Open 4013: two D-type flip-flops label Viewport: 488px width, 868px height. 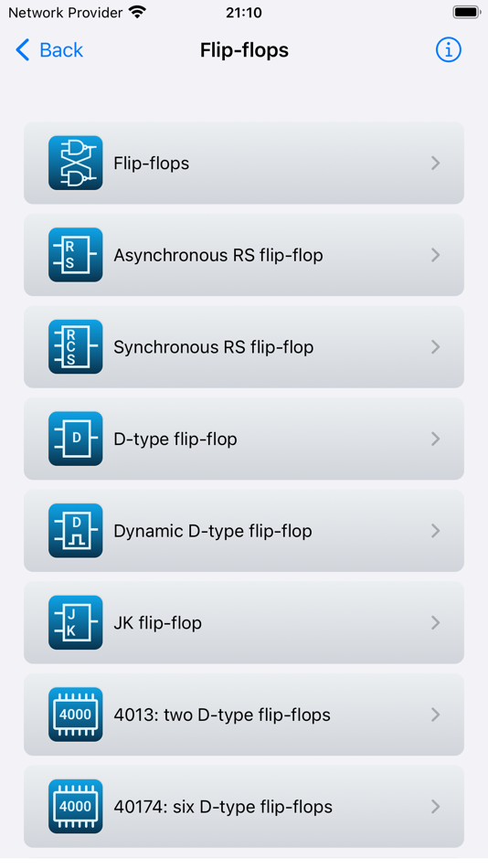click(222, 715)
